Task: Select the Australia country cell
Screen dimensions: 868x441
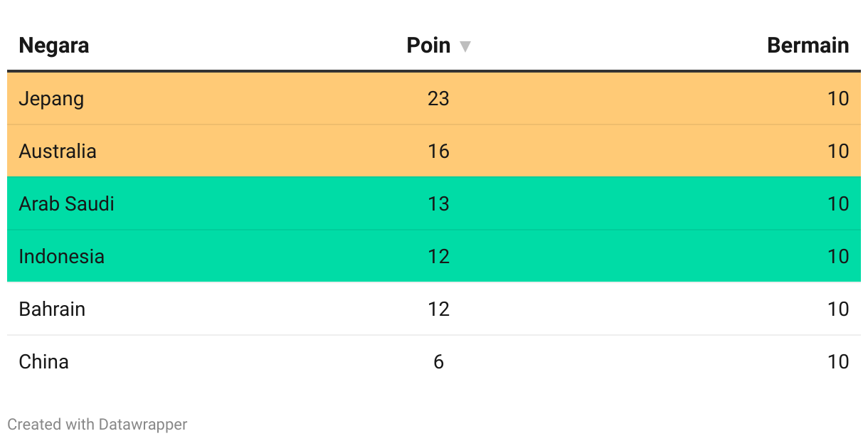Action: (x=58, y=151)
